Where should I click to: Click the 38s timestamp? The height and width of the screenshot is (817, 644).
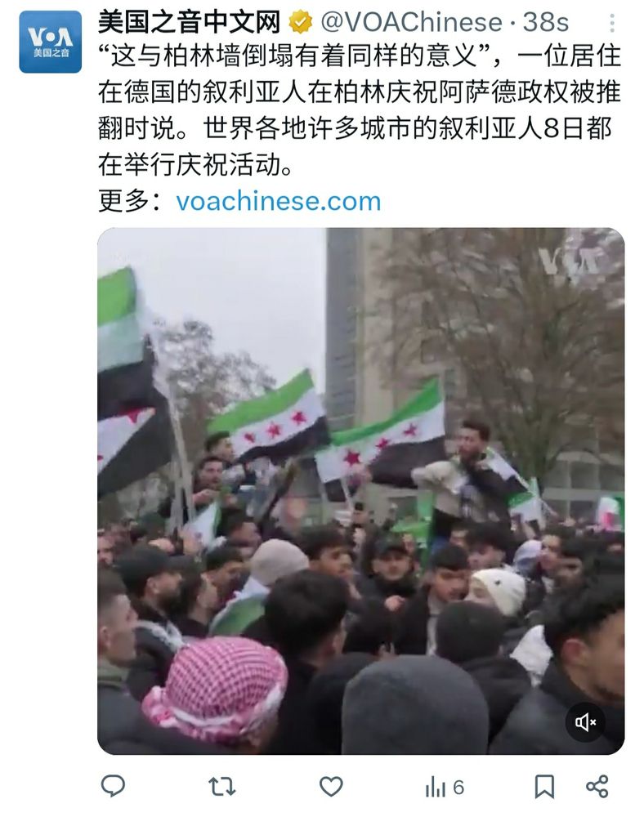point(546,22)
